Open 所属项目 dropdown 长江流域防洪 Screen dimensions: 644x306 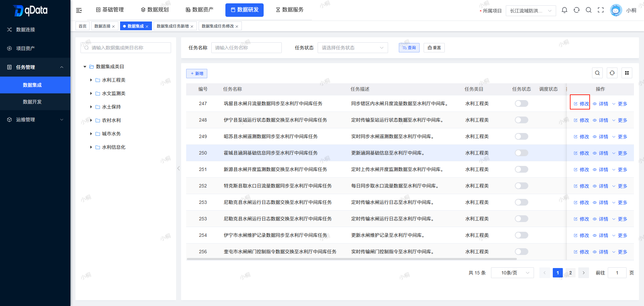coord(531,11)
